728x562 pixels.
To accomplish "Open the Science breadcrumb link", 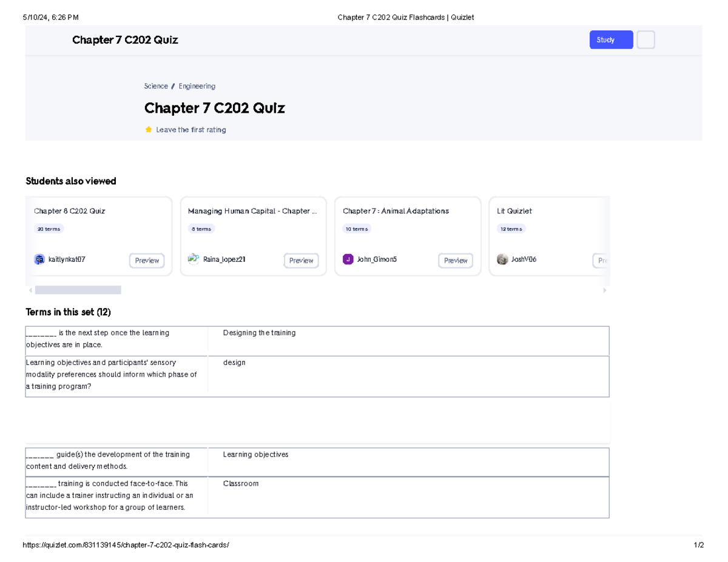I will click(156, 86).
